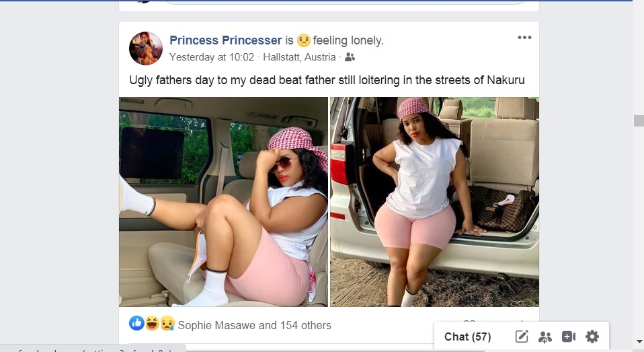Image resolution: width=644 pixels, height=352 pixels.
Task: Click the vertical scrollbar thumb
Action: [639, 120]
